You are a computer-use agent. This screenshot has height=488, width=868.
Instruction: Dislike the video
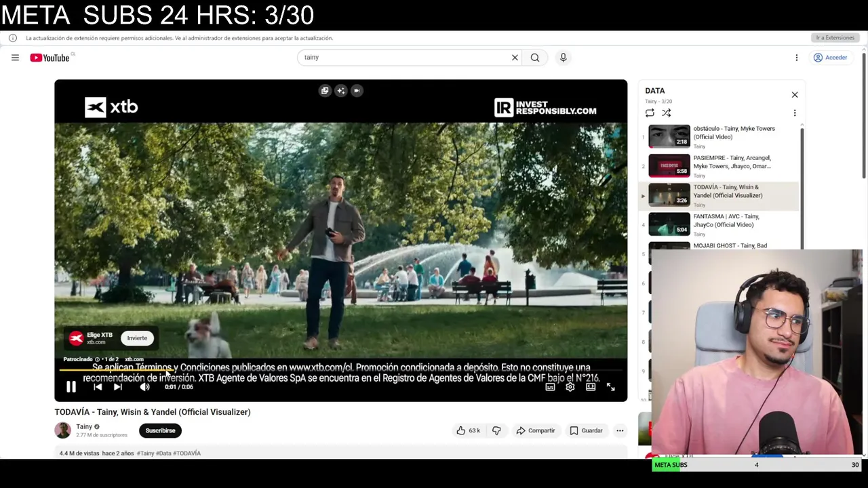click(496, 430)
